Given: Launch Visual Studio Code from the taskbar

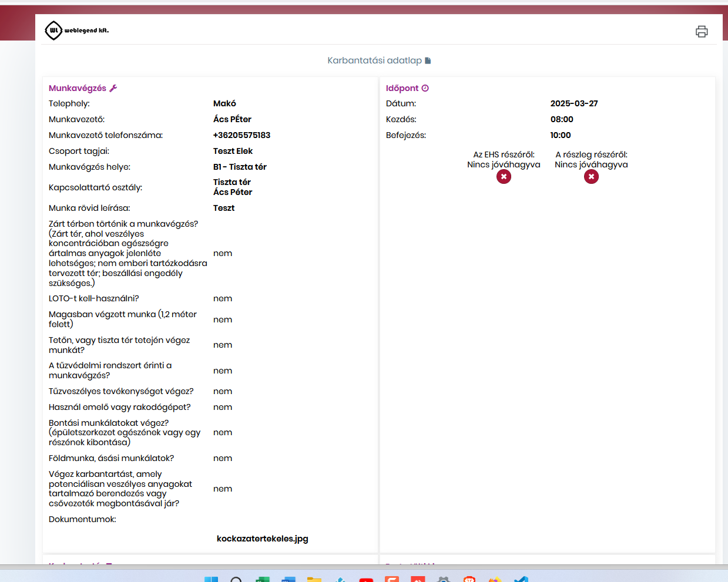Looking at the screenshot, I should point(521,579).
